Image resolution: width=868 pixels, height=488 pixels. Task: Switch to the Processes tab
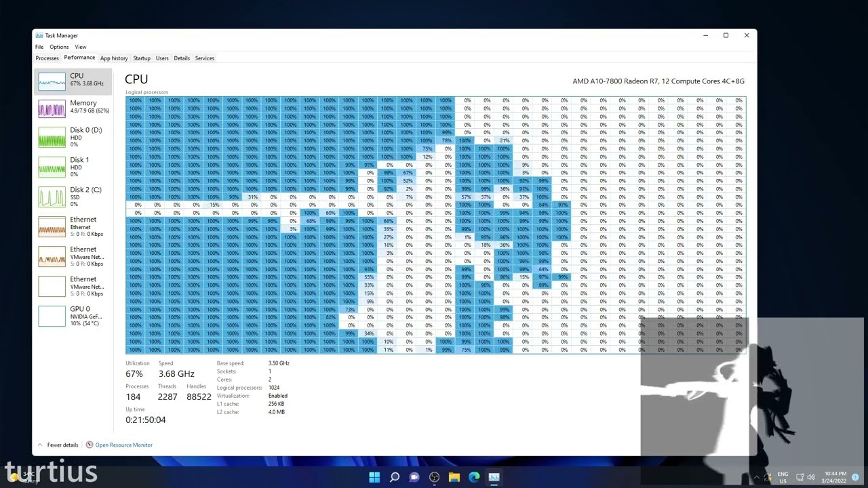[x=47, y=58]
